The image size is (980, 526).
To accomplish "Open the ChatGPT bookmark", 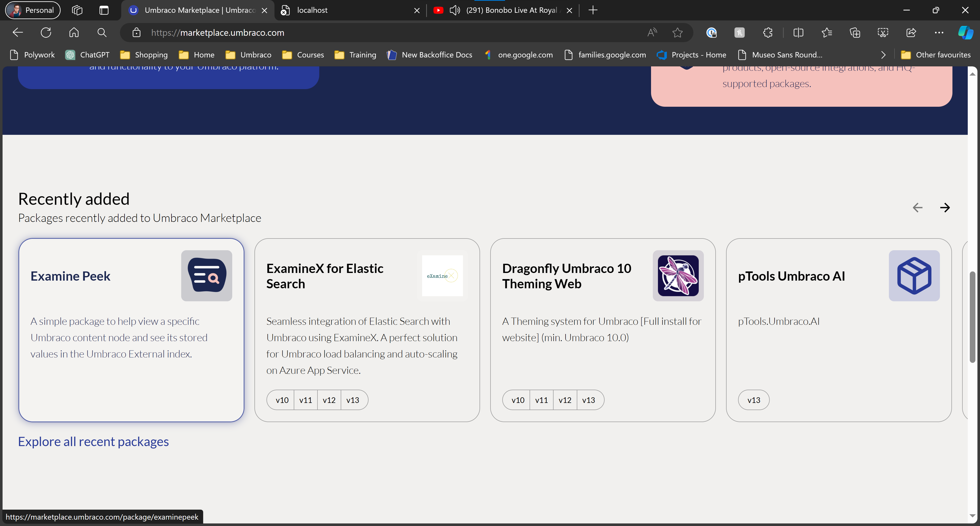I will 87,55.
